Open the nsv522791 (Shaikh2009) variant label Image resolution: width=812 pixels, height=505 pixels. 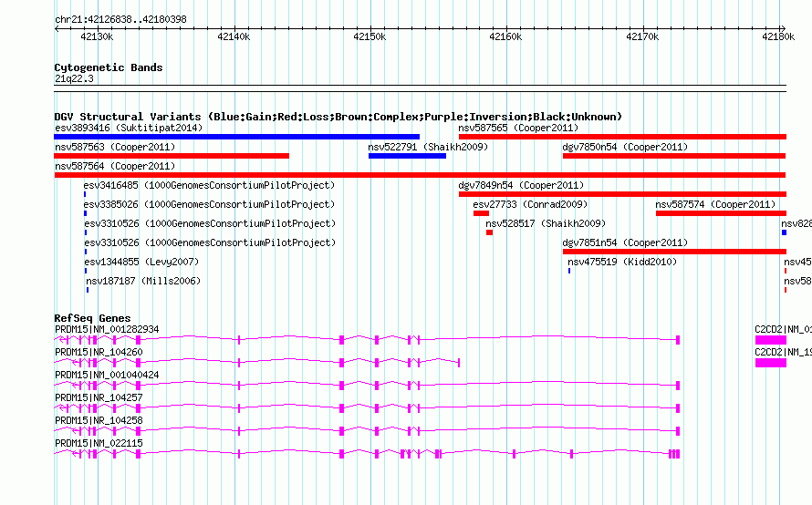click(428, 147)
